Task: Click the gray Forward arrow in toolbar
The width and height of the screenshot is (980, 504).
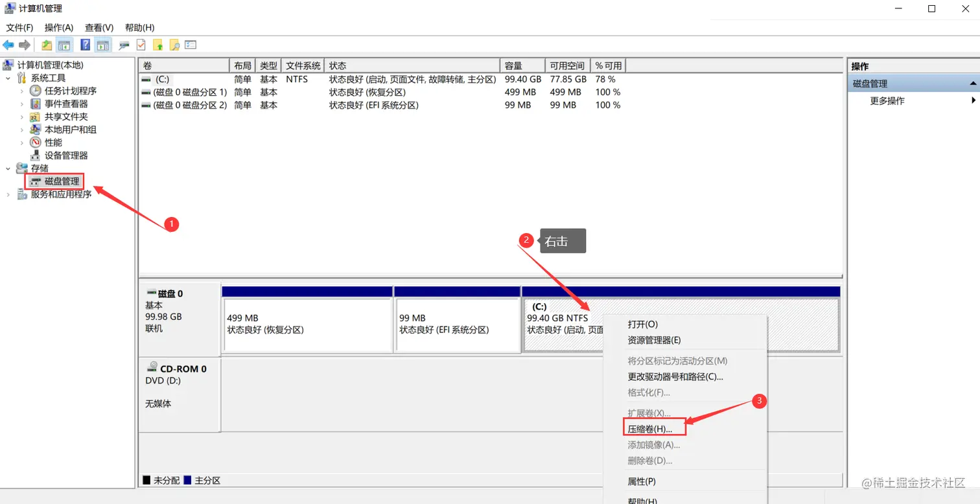Action: (x=25, y=45)
